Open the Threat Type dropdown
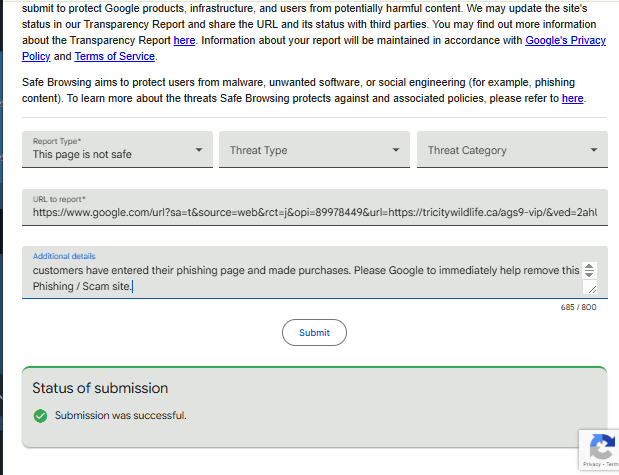Screen dimensions: 619x475 click(313, 150)
